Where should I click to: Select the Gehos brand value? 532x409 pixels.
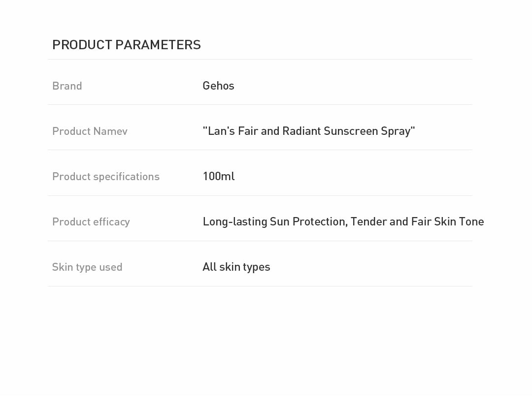pos(218,86)
